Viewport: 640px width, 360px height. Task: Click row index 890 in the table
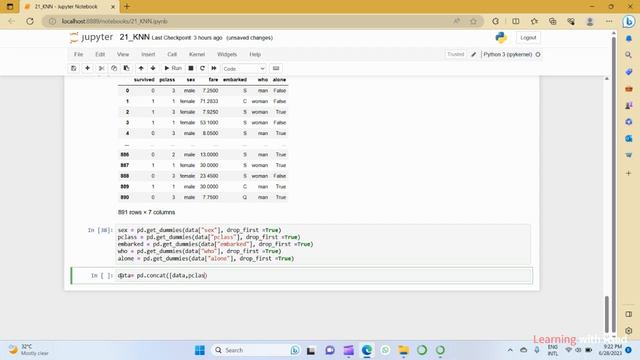point(124,197)
